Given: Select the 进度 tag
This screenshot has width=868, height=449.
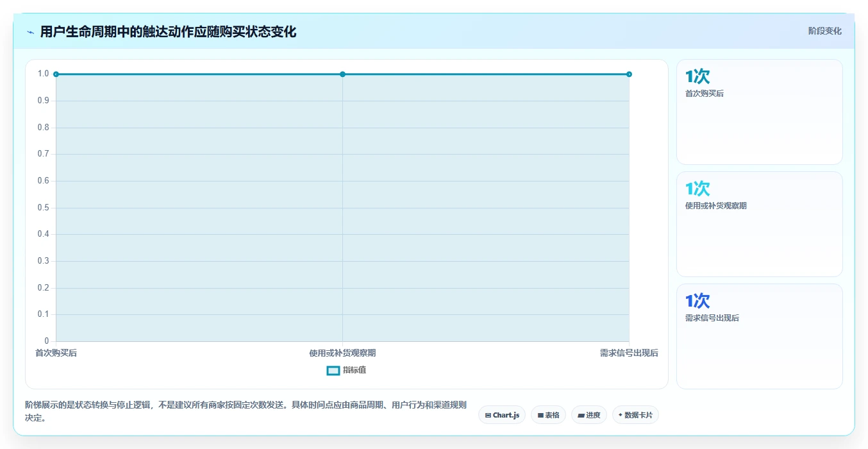Looking at the screenshot, I should (589, 415).
